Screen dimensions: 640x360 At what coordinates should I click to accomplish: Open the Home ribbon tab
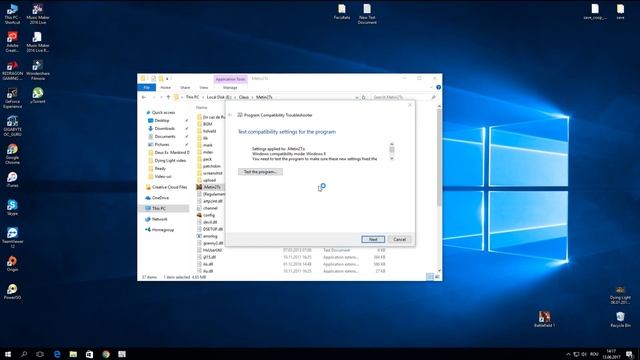pos(165,87)
